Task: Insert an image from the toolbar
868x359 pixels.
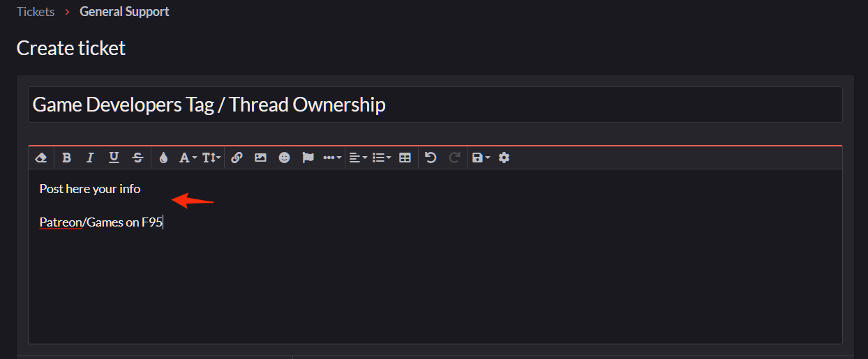Action: point(260,158)
